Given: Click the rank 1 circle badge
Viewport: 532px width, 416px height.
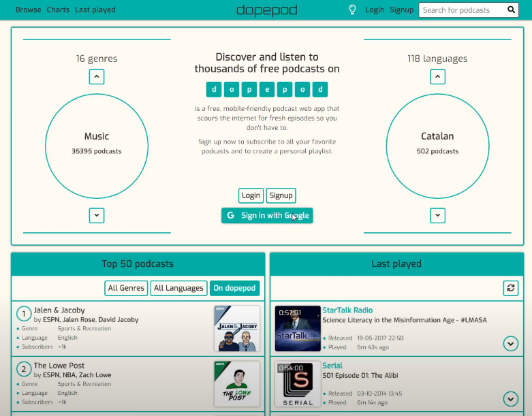Looking at the screenshot, I should 24,314.
